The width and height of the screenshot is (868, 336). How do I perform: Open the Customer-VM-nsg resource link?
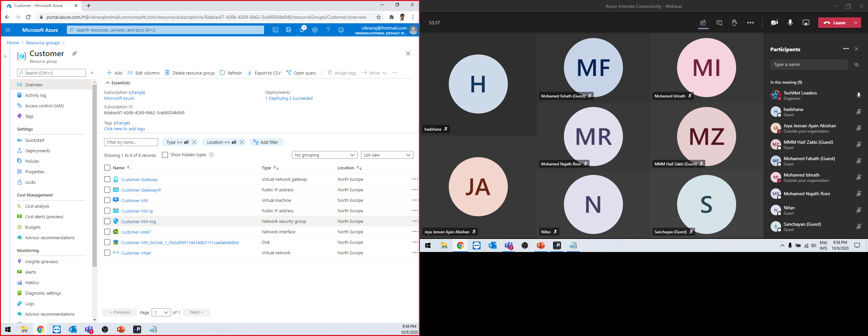[138, 221]
